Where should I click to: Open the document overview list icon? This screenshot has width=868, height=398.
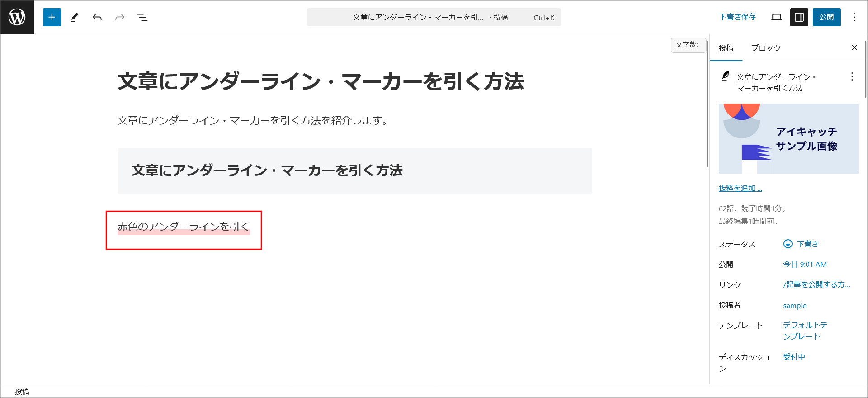click(x=142, y=17)
